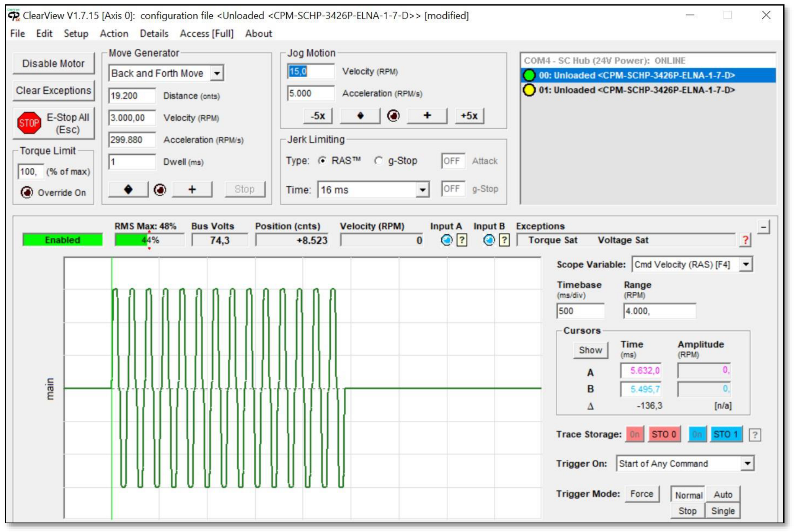
Task: Open Input B question mark help
Action: click(504, 240)
